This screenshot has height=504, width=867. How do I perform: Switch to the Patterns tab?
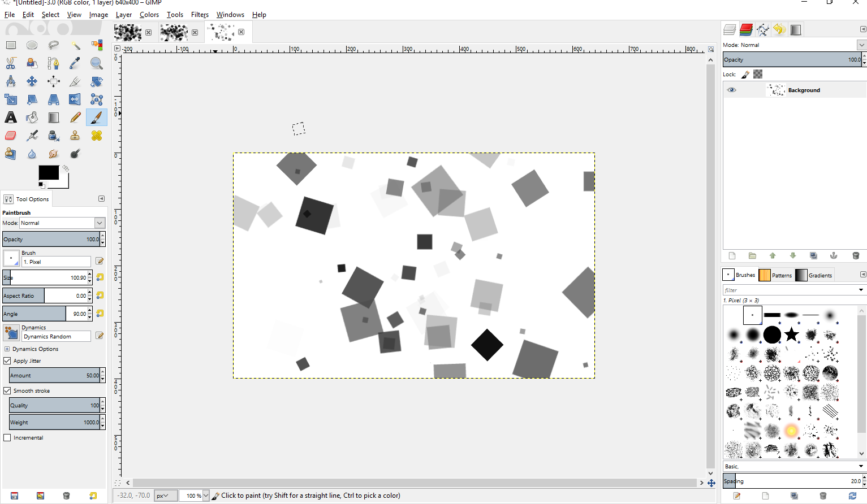pyautogui.click(x=776, y=275)
